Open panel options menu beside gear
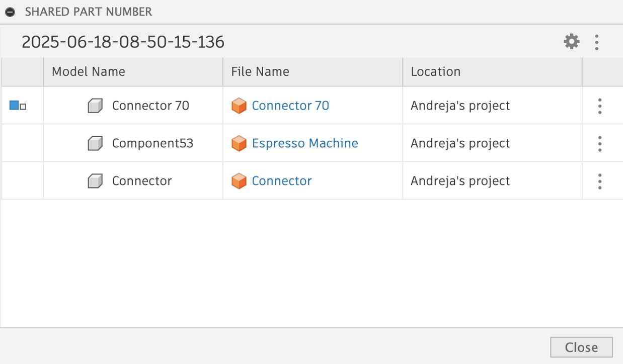Screen dimensions: 623x364 pyautogui.click(x=596, y=42)
